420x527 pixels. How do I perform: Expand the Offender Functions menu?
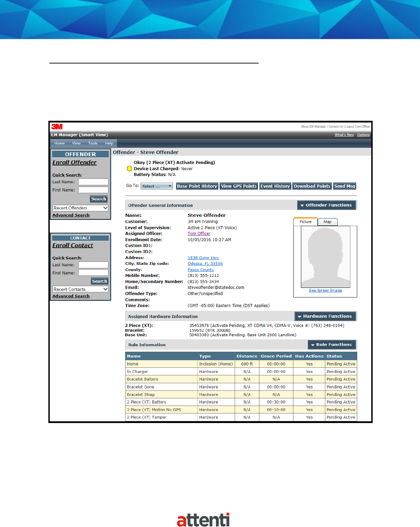tap(327, 205)
